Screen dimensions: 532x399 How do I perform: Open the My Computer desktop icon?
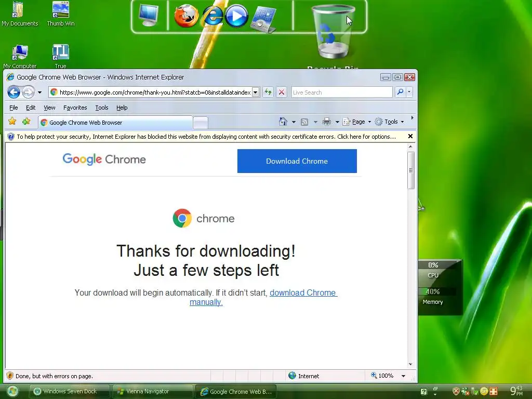click(x=20, y=56)
